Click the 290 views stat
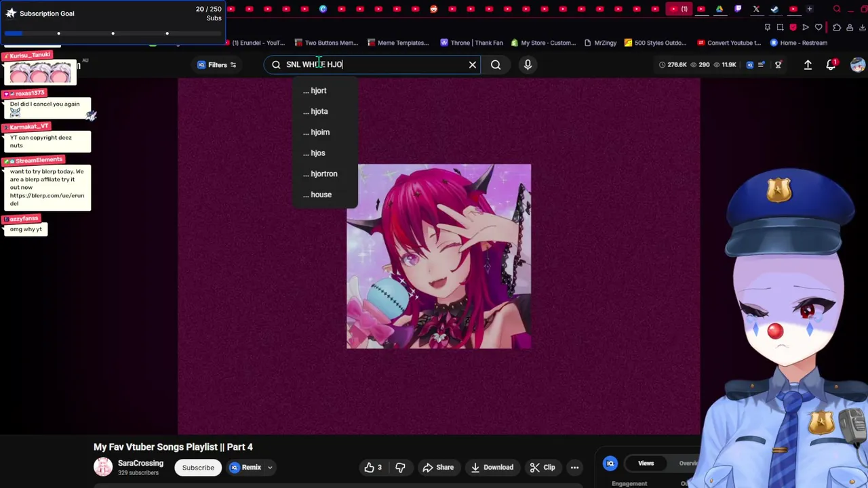 coord(701,64)
